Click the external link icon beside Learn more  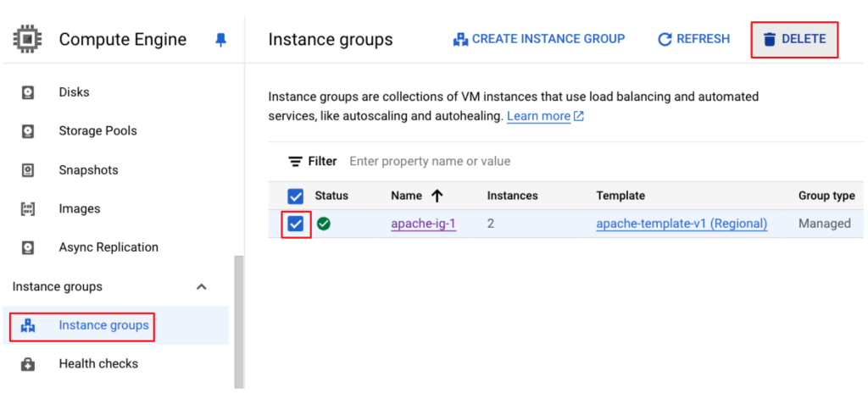point(579,116)
